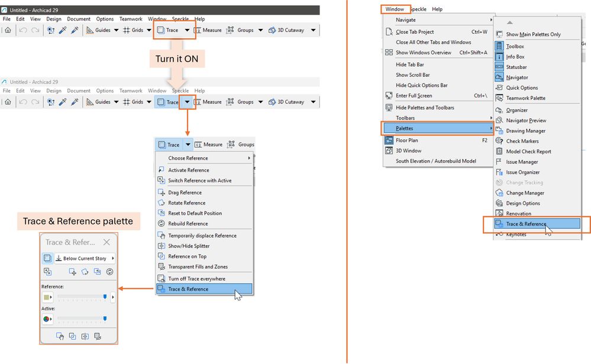Image resolution: width=591 pixels, height=364 pixels.
Task: Open the Guides dropdown arrow in the top toolbar
Action: pos(116,30)
